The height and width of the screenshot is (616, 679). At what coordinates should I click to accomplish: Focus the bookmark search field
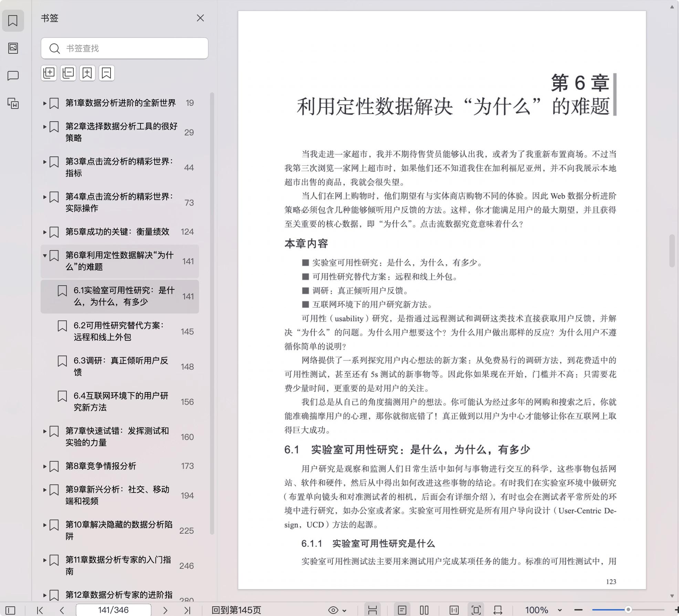pos(125,48)
